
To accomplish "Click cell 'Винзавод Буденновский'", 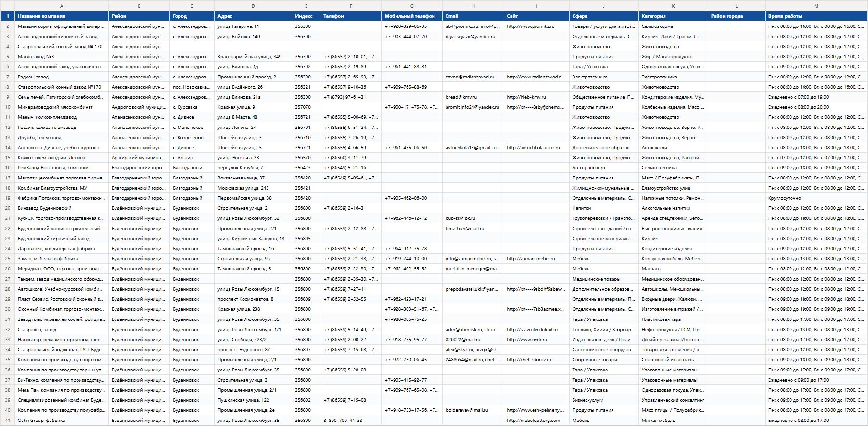I will click(x=62, y=208).
